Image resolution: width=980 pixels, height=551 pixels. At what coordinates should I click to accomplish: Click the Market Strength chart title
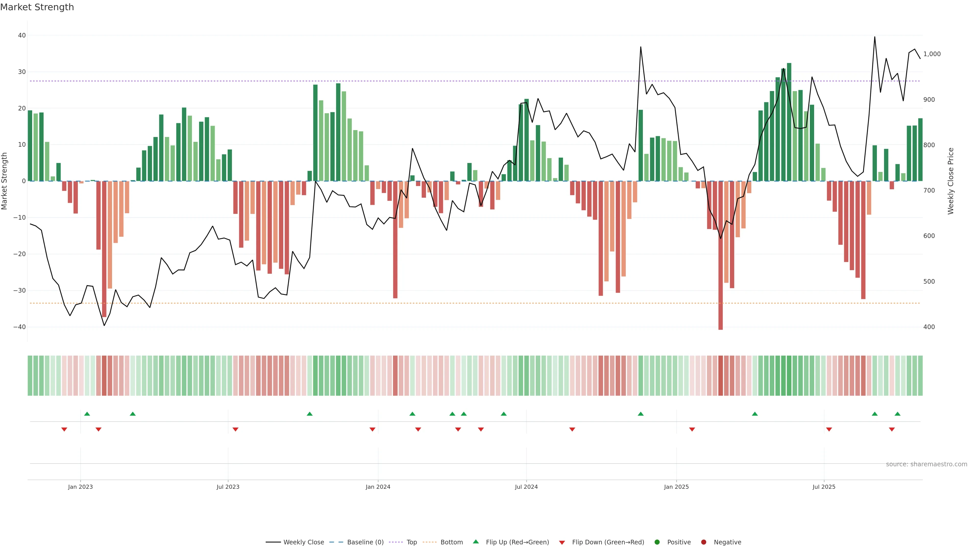[x=37, y=7]
